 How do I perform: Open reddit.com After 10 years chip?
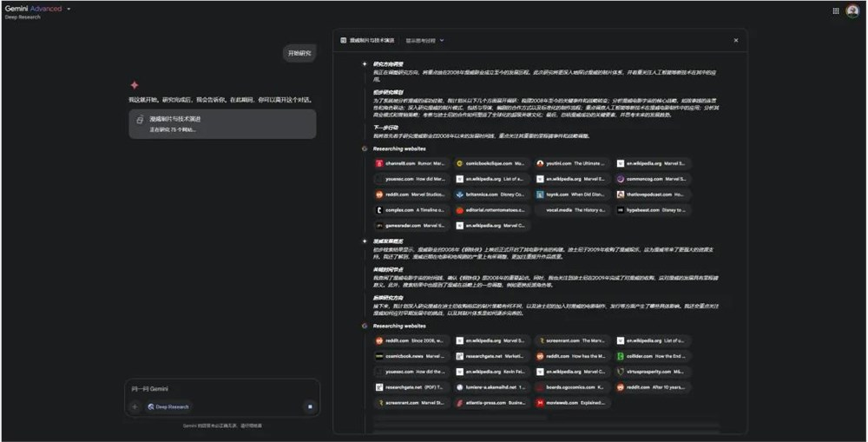(652, 387)
